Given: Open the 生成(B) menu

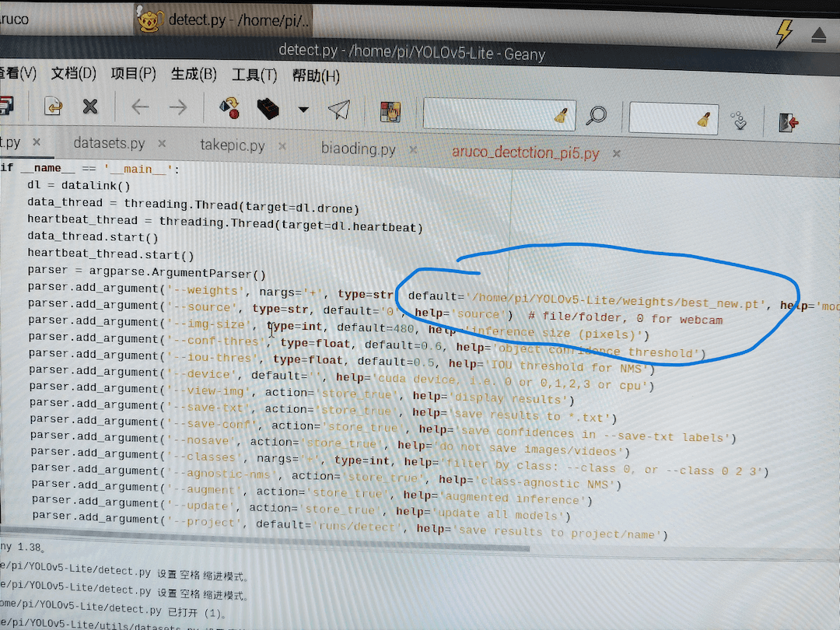Looking at the screenshot, I should click(x=194, y=75).
